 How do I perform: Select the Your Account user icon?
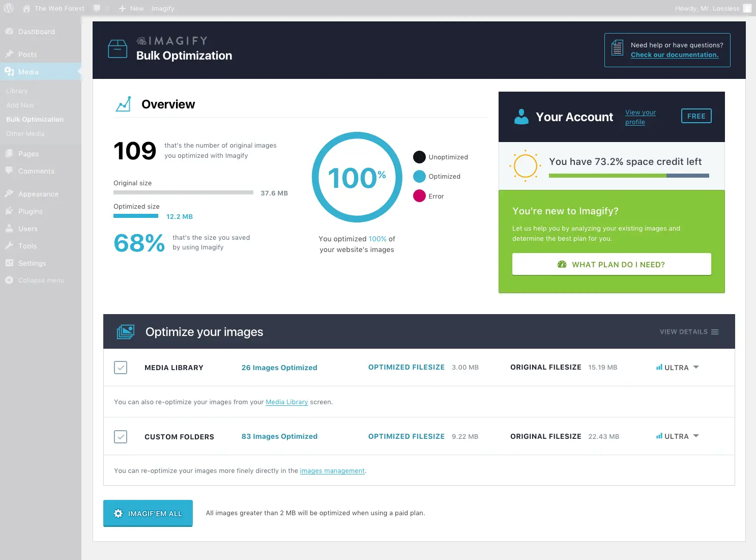[521, 117]
